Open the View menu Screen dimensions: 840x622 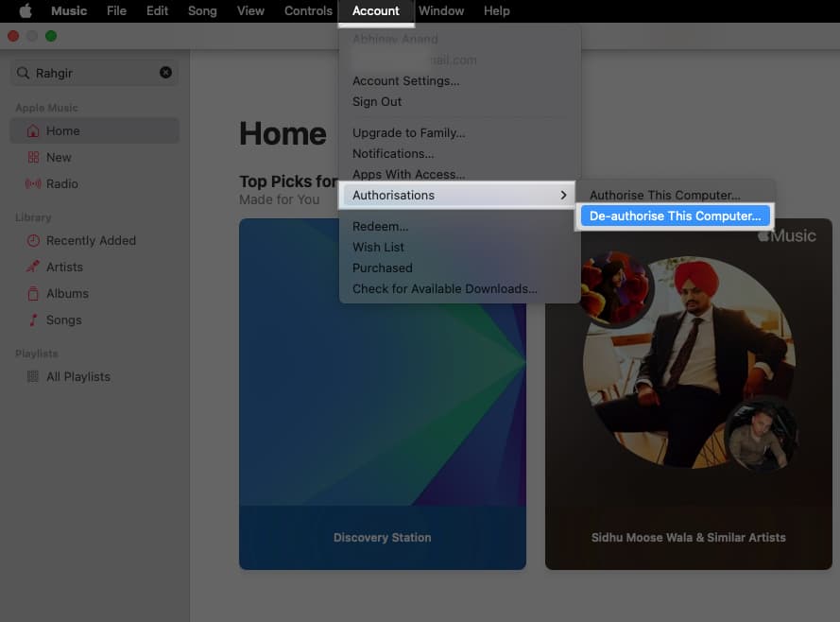250,10
